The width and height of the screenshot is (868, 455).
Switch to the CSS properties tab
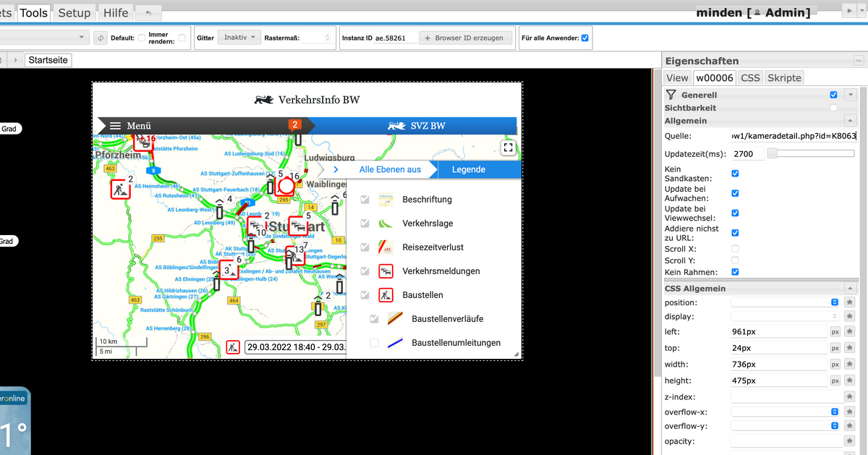pyautogui.click(x=750, y=77)
